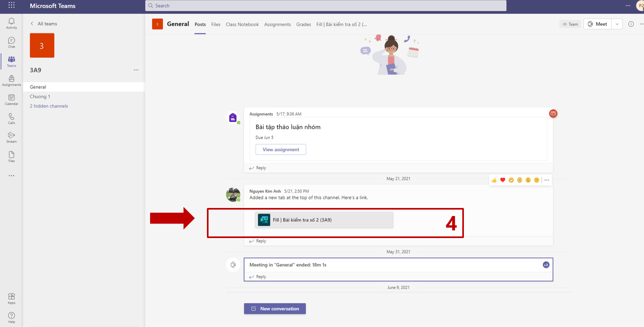Click the View assignment button

(281, 149)
